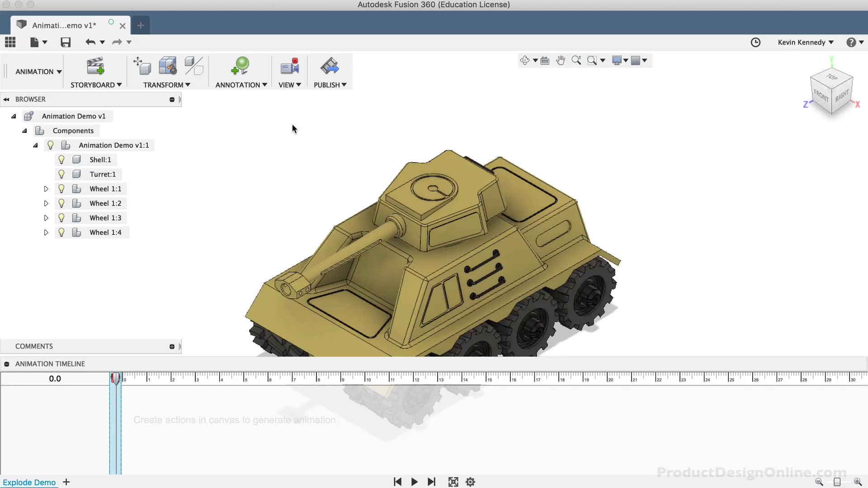
Task: Open the VIEW menu
Action: pyautogui.click(x=289, y=84)
